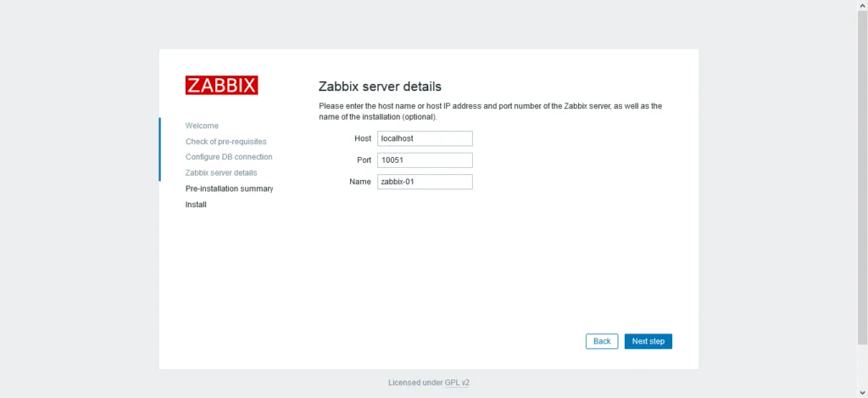Click the ZABBIX logo
868x398 pixels.
pyautogui.click(x=221, y=85)
